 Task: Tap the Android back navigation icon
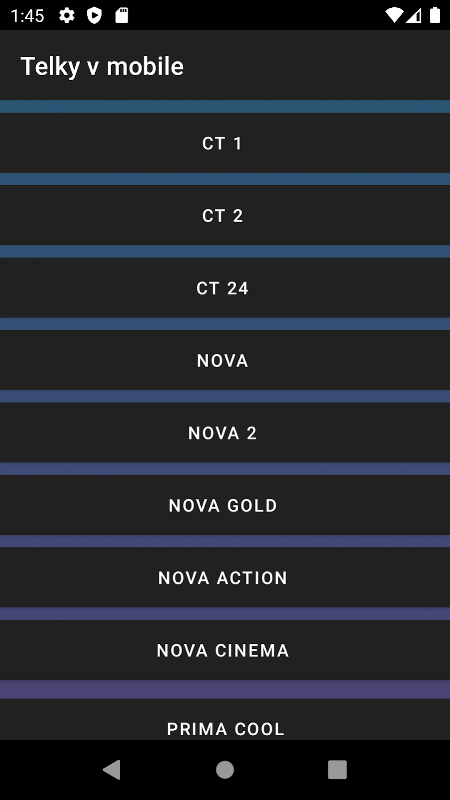[112, 769]
